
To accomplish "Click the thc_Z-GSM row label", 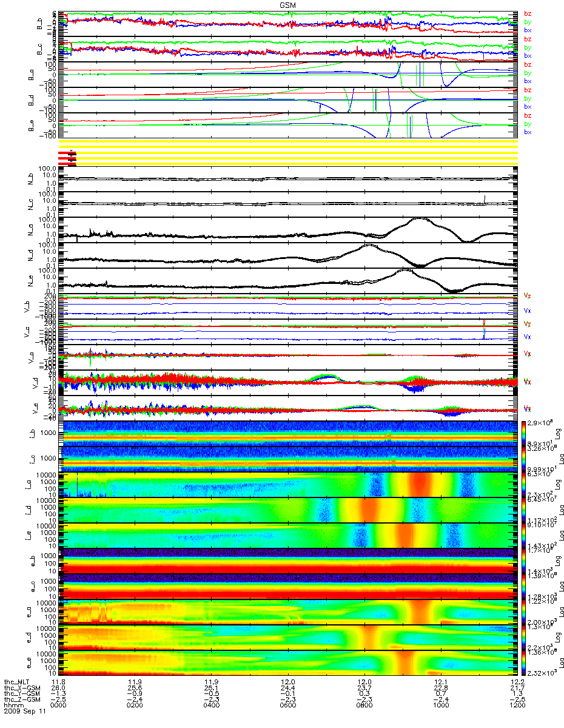I will coord(23,699).
